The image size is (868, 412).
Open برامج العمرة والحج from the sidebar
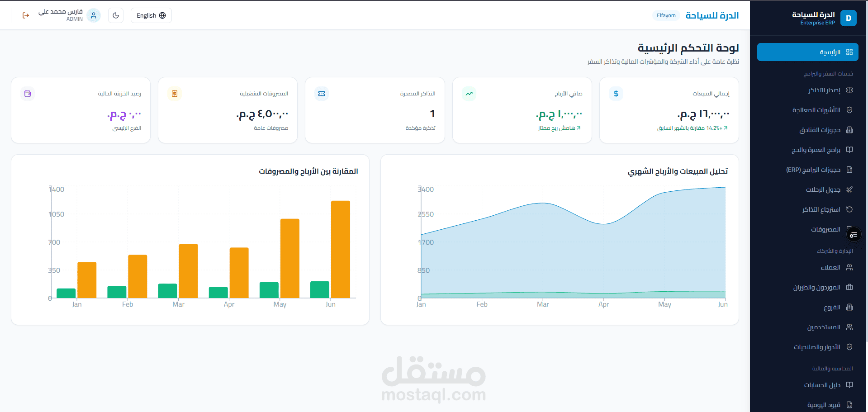[x=807, y=150]
